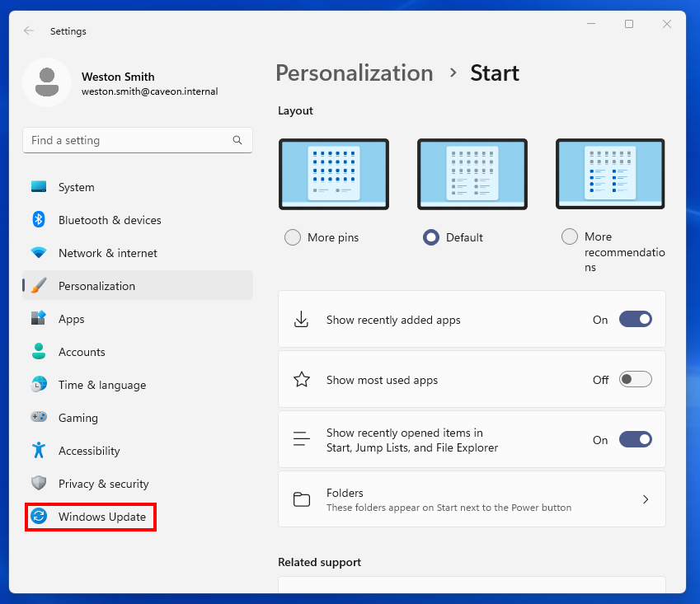Open Time & language settings
The width and height of the screenshot is (700, 604).
pyautogui.click(x=138, y=385)
